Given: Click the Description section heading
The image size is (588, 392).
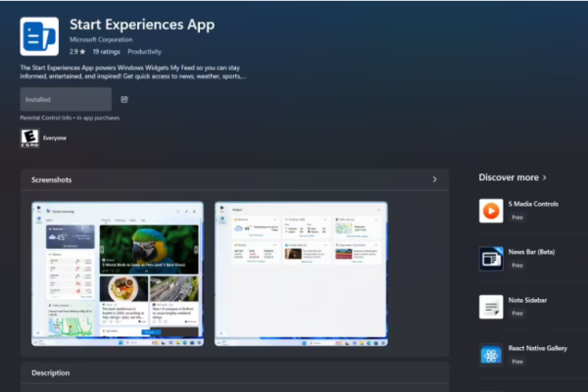Looking at the screenshot, I should pos(51,372).
